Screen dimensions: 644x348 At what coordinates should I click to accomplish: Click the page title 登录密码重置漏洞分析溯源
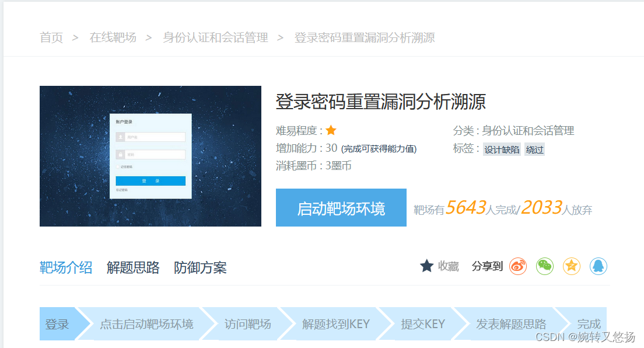tap(381, 102)
